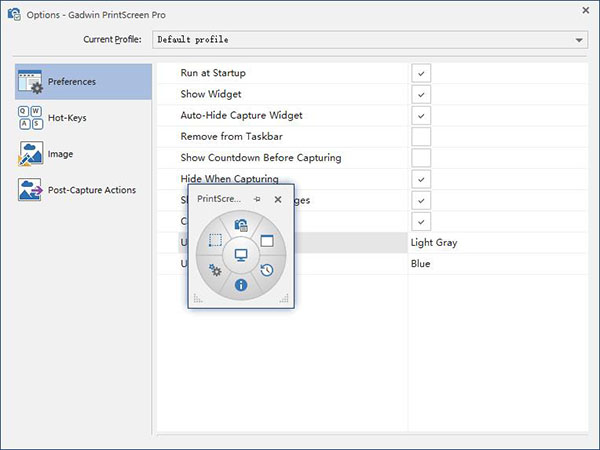
Task: Click rectangular area capture icon in widget
Action: 215,240
